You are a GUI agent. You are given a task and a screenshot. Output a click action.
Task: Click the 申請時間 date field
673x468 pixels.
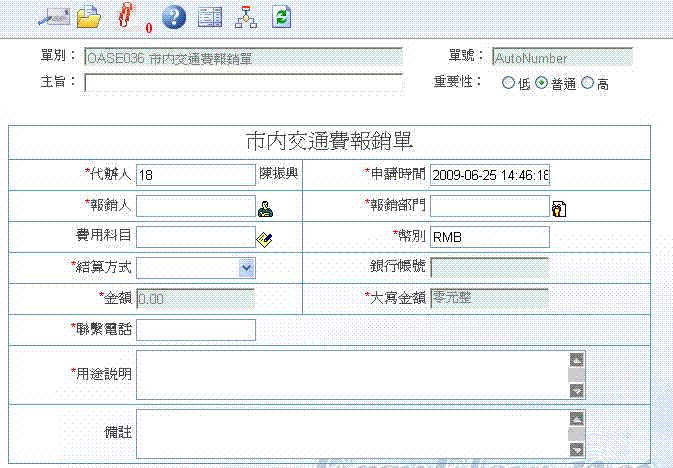490,175
